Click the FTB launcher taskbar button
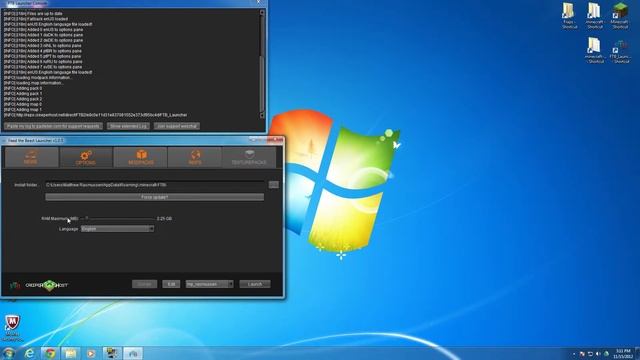Viewport: 640px width, 360px height. [133, 353]
